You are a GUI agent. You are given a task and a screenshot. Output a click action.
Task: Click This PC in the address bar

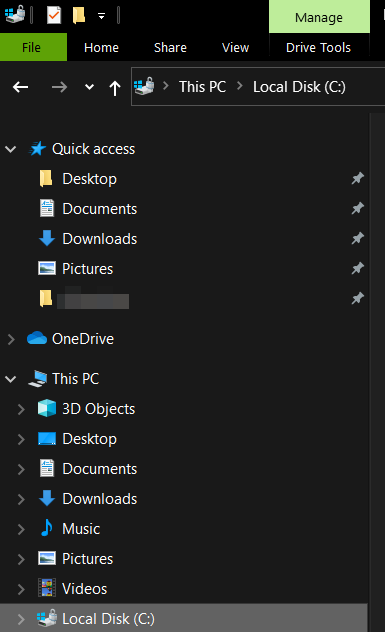point(202,87)
